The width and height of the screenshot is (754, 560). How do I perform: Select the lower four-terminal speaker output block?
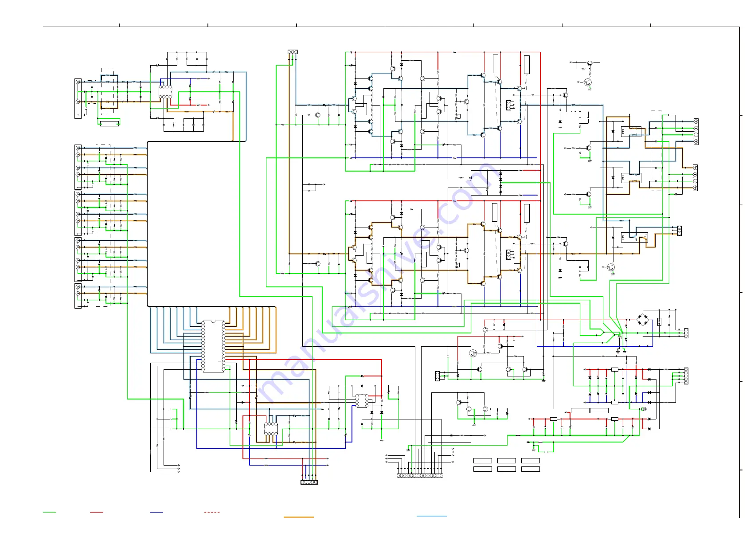point(695,178)
